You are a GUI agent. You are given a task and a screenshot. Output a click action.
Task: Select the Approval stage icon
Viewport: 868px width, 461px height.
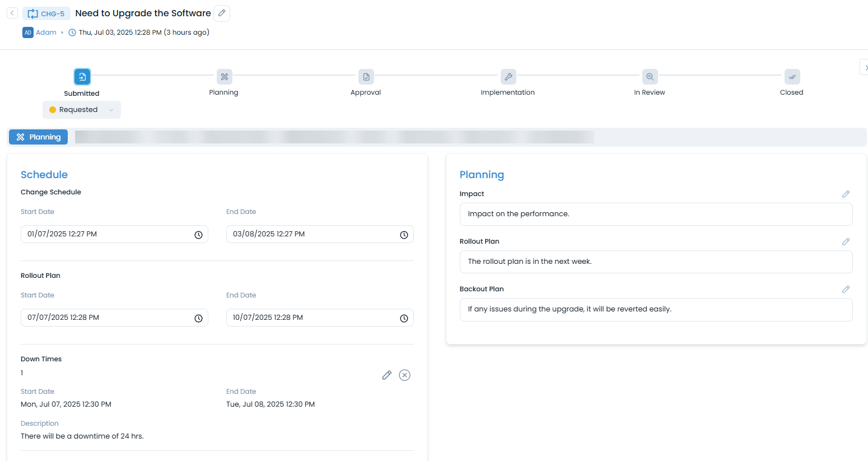[366, 77]
